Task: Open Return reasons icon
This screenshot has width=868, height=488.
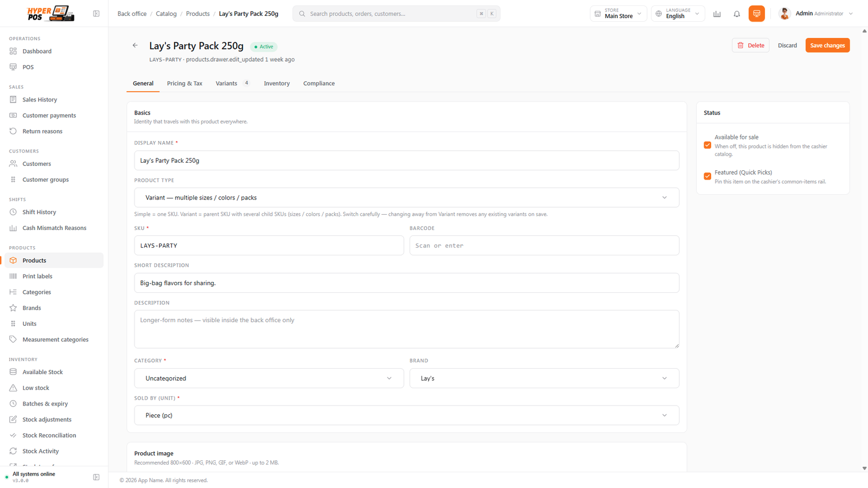Action: click(x=13, y=131)
